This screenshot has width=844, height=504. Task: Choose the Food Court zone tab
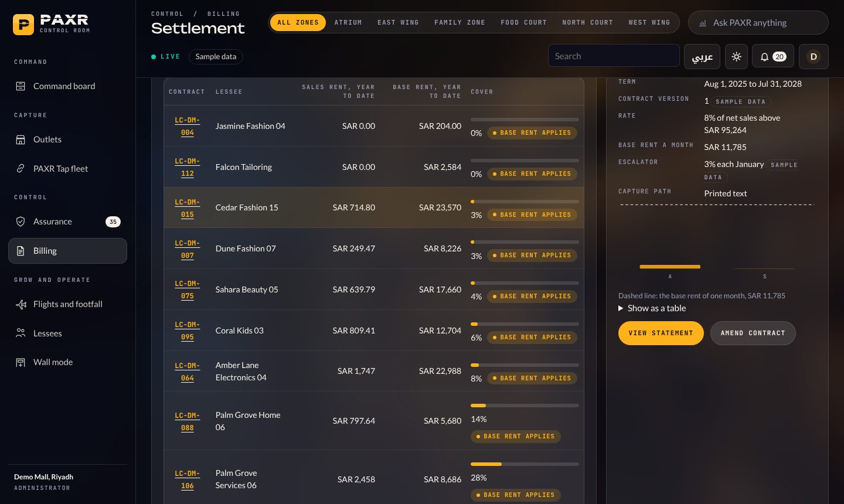523,23
